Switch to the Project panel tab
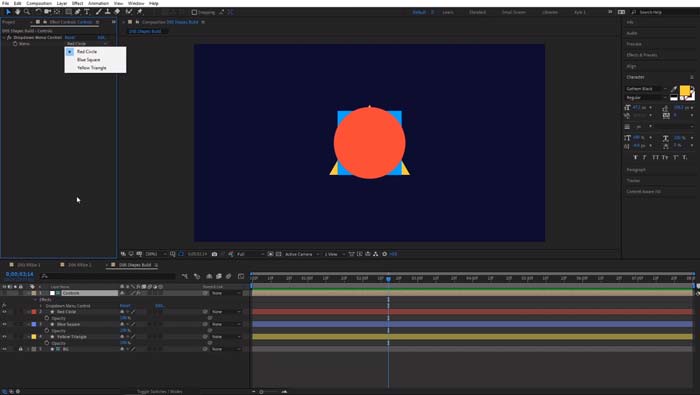700x395 pixels. click(8, 22)
